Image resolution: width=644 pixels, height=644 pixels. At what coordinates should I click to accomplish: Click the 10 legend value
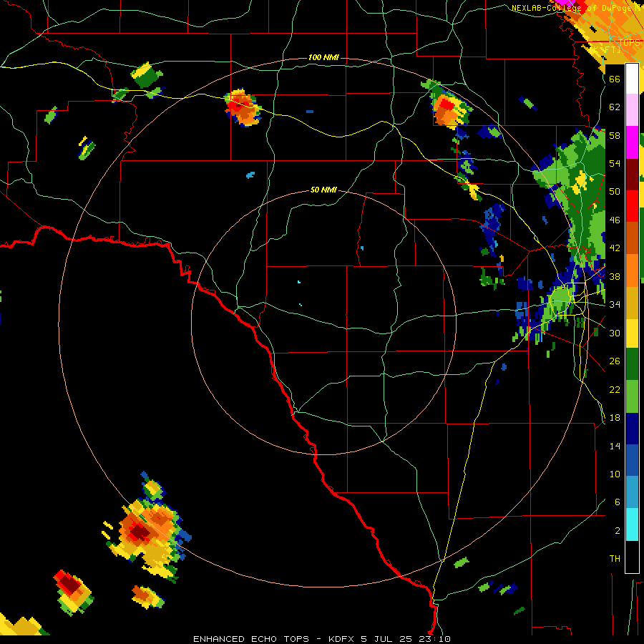pos(615,474)
